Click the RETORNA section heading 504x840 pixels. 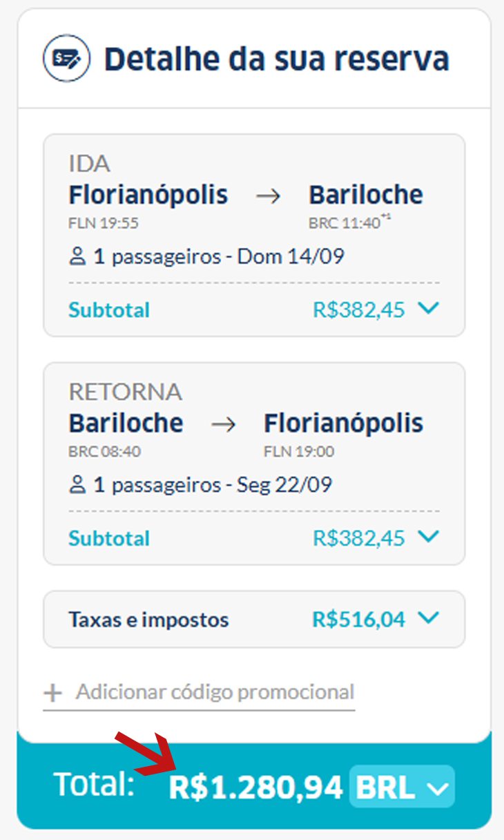[125, 392]
